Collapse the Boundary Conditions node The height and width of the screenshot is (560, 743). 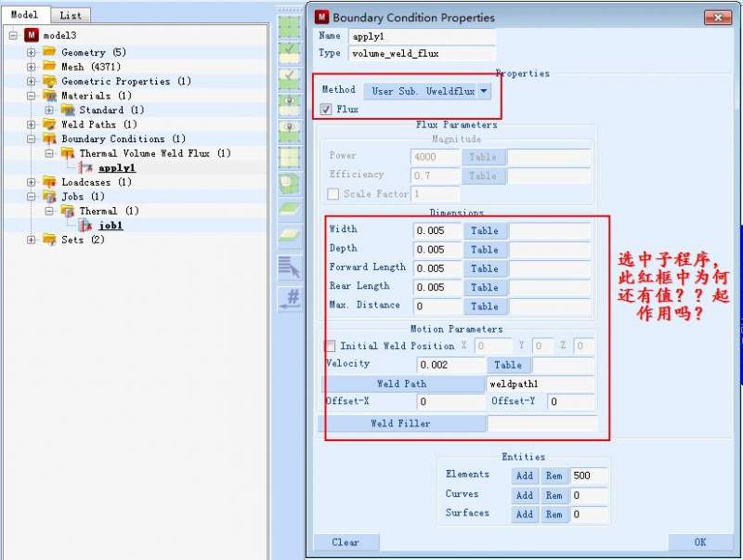32,138
